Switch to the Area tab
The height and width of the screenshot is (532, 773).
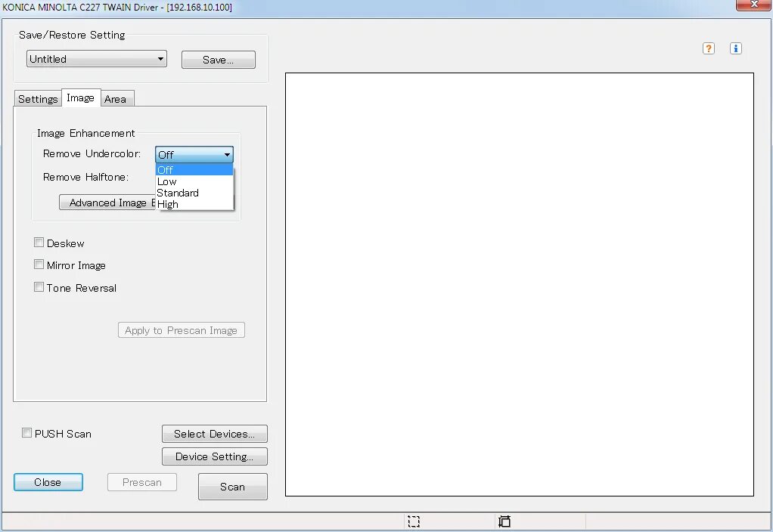point(116,99)
